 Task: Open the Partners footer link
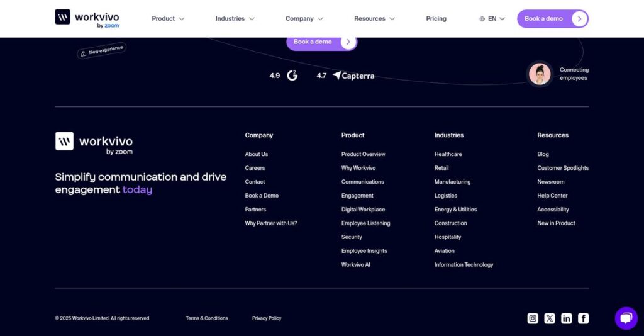(255, 210)
